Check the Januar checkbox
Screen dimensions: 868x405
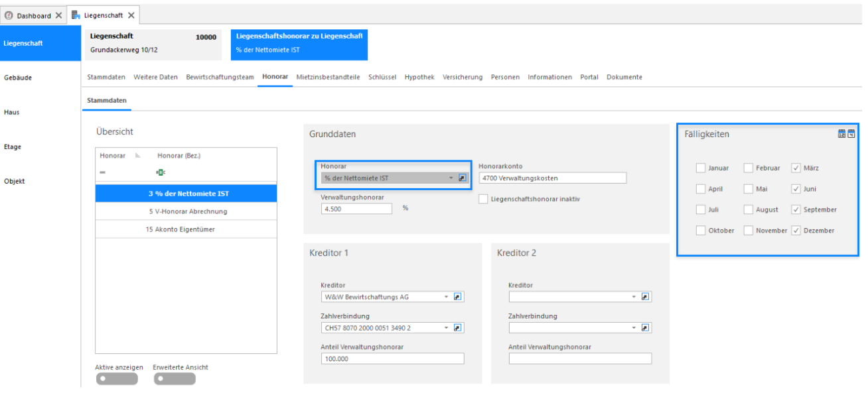[701, 168]
